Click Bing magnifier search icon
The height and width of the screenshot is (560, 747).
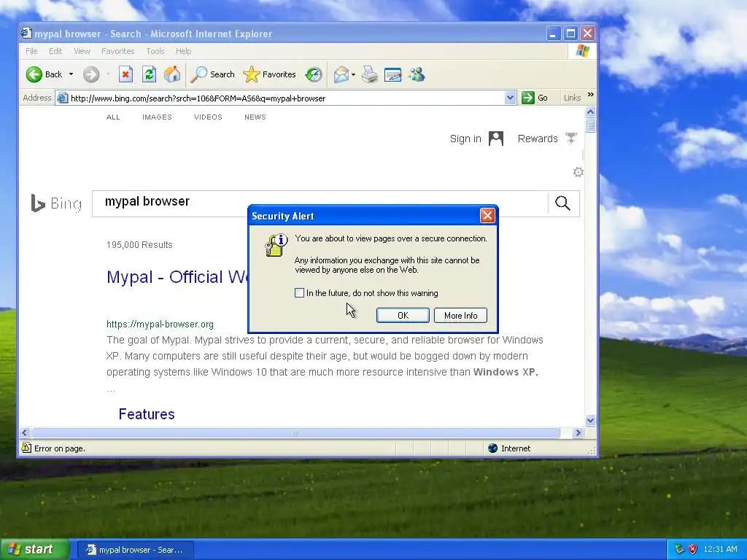click(562, 203)
